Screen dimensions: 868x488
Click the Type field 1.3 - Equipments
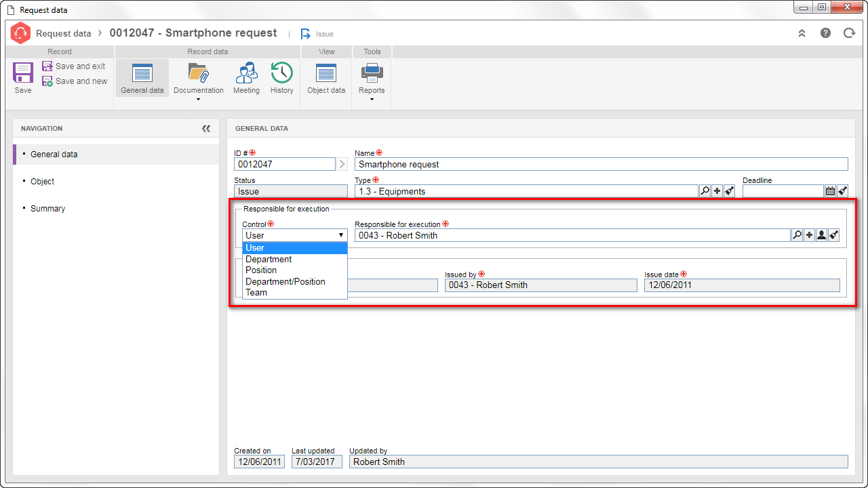tap(526, 191)
